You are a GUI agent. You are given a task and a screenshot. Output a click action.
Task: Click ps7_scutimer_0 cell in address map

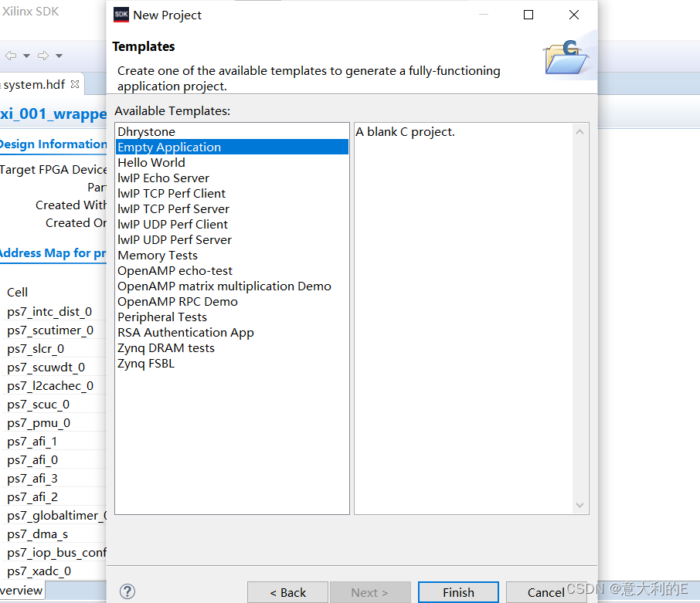pos(50,330)
